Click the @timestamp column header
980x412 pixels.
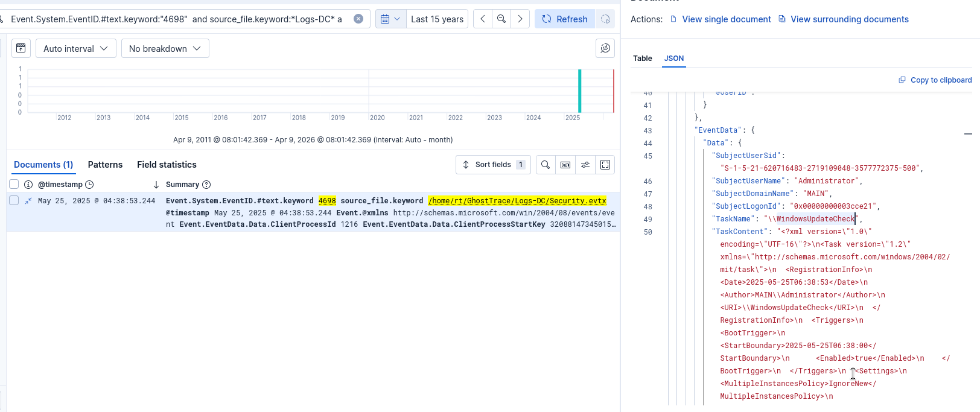[60, 185]
